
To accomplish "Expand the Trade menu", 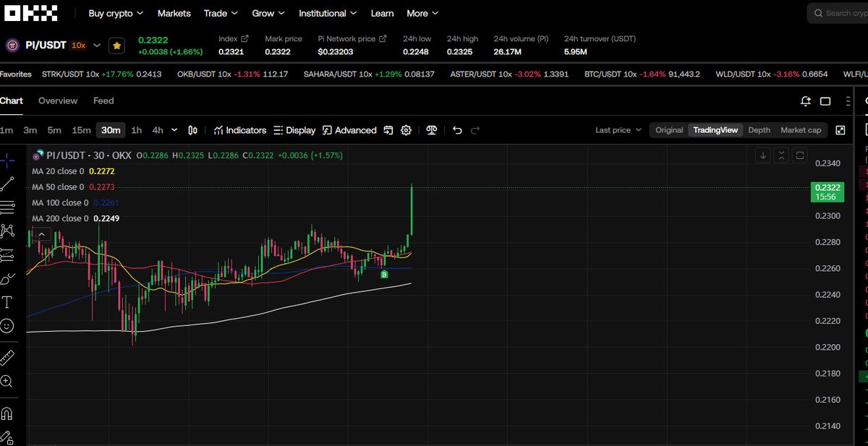I will pos(221,13).
